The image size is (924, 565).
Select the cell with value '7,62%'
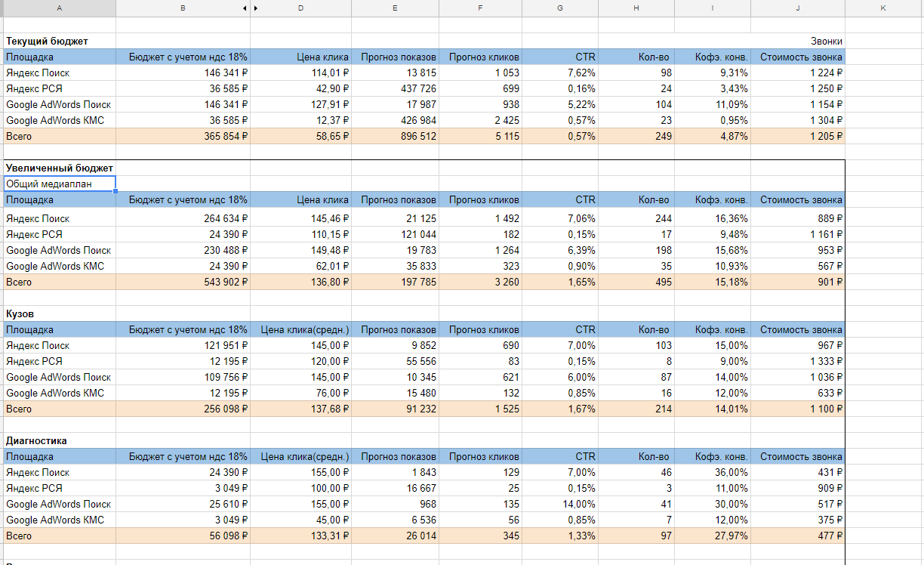[x=559, y=73]
